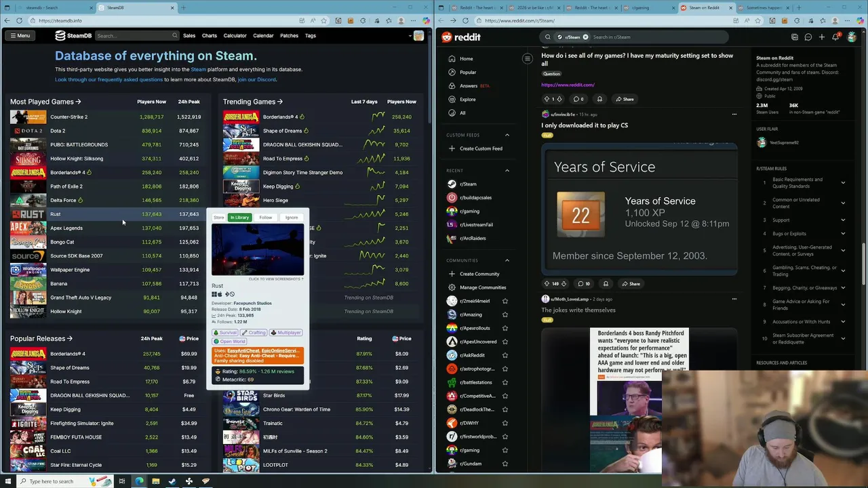Click the Crafting tag in Rust popup
The image size is (868, 488).
pyautogui.click(x=254, y=333)
